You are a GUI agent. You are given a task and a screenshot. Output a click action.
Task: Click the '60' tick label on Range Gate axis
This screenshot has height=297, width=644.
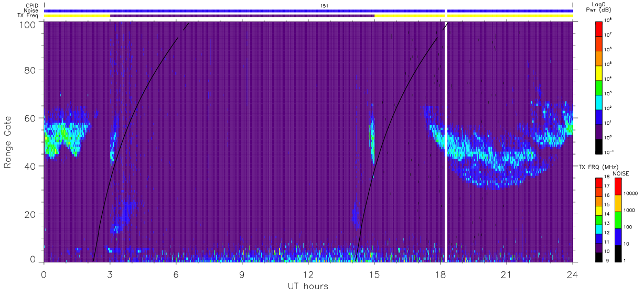(x=31, y=118)
